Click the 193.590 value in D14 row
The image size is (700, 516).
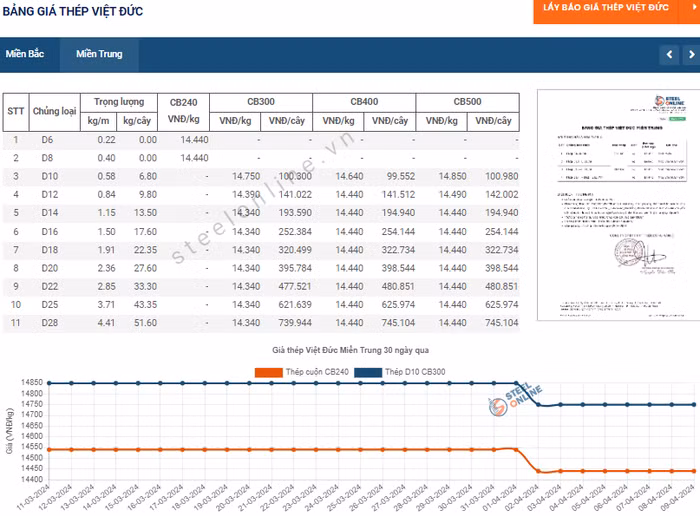295,213
